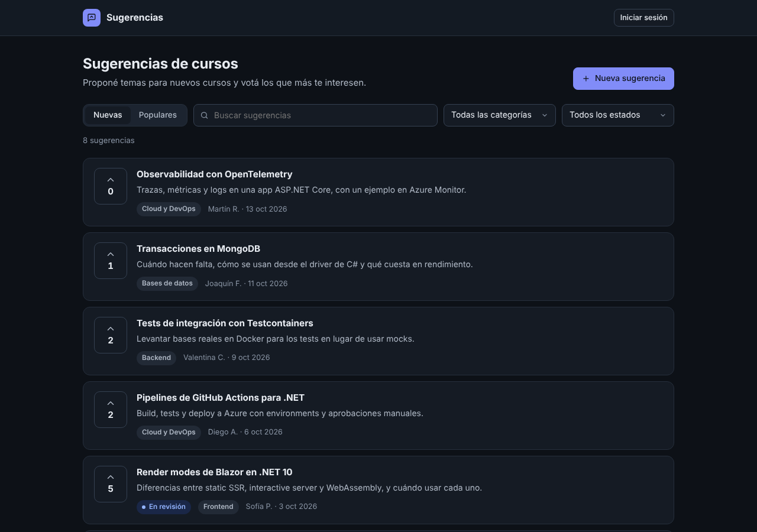This screenshot has width=757, height=532.
Task: Click the description about static SSR and WebAssembly
Action: pyautogui.click(x=309, y=488)
